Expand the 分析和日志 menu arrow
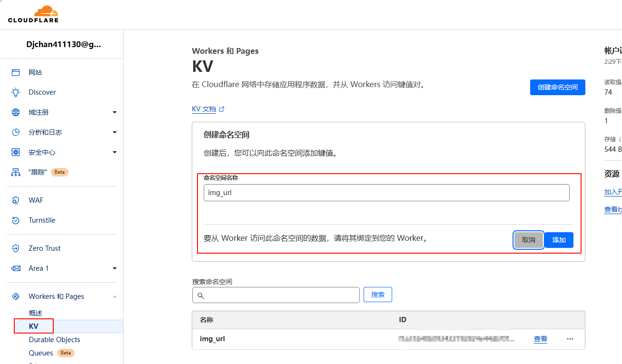 (x=114, y=132)
